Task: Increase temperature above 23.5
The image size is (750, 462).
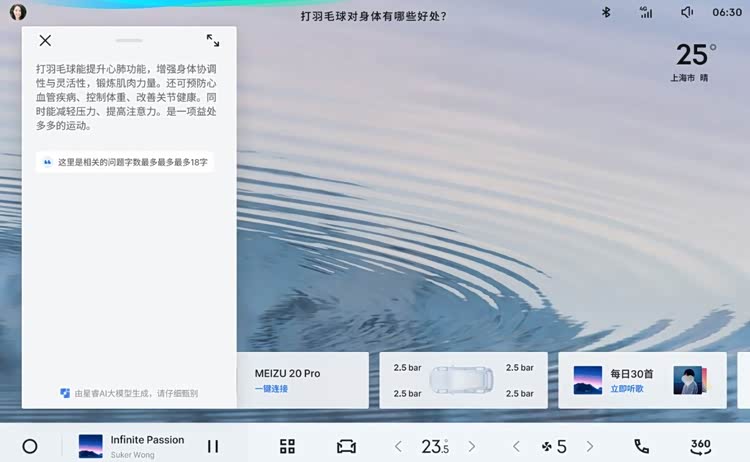Action: point(472,447)
